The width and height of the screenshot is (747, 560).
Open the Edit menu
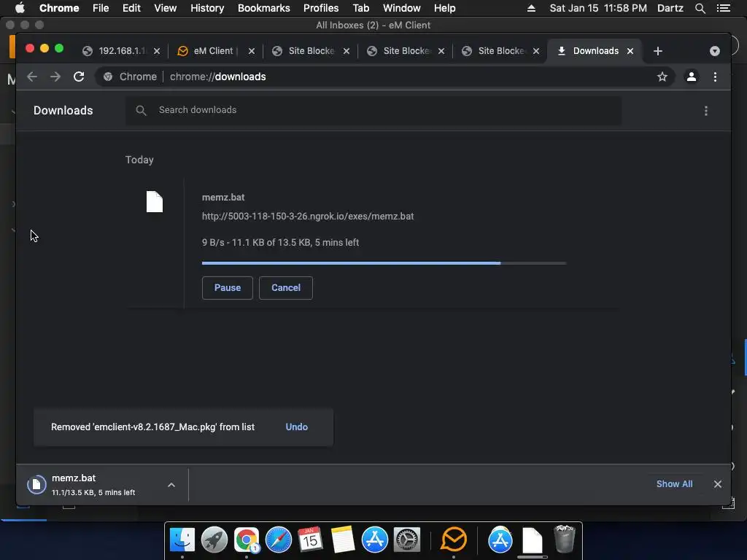coord(131,8)
